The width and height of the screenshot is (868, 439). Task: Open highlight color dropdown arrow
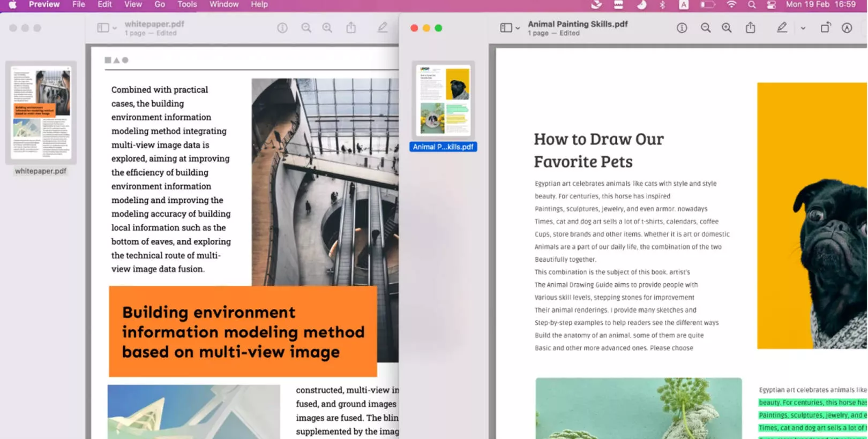coord(803,28)
